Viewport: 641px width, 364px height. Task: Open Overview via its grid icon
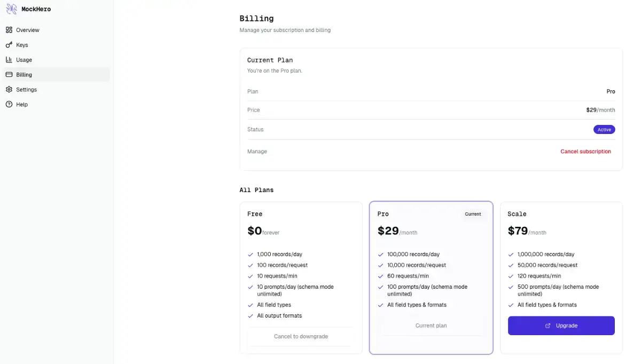point(9,30)
